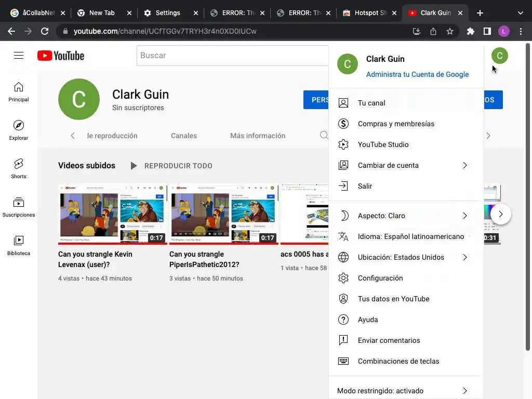Click the Buscar search field
Viewport: 532px width, 399px height.
pos(232,56)
